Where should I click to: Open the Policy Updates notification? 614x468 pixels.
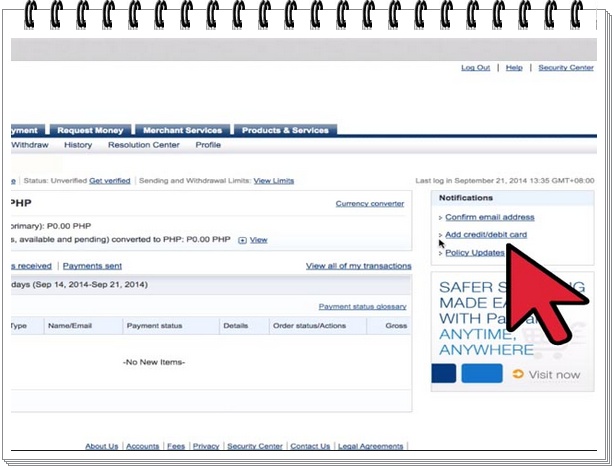tap(475, 253)
